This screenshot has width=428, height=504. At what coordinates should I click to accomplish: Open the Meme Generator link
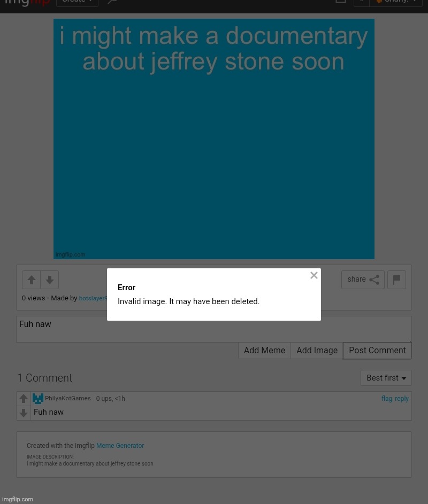tap(120, 446)
